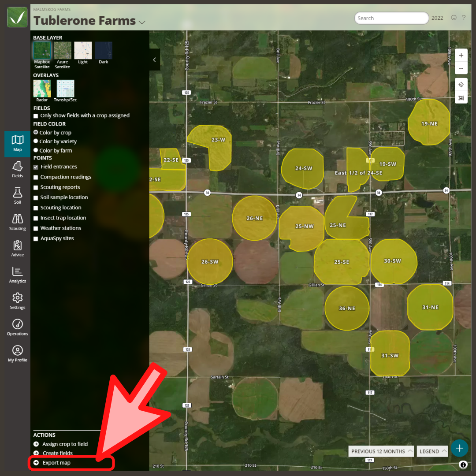The height and width of the screenshot is (476, 476).
Task: Open the Map section in sidebar
Action: pyautogui.click(x=17, y=144)
